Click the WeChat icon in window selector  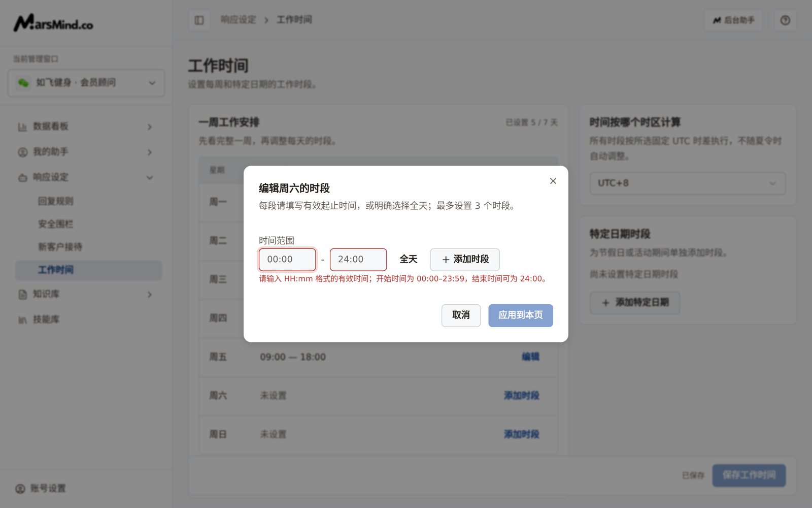click(x=23, y=83)
